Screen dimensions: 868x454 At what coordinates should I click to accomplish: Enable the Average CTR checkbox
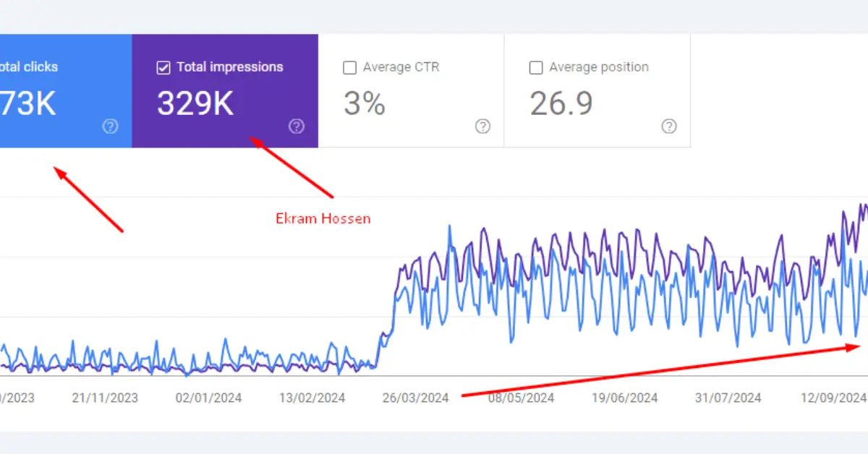point(349,68)
